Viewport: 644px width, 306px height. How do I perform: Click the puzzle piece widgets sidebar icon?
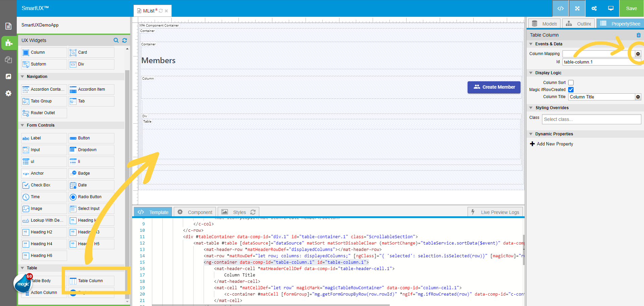[9, 43]
